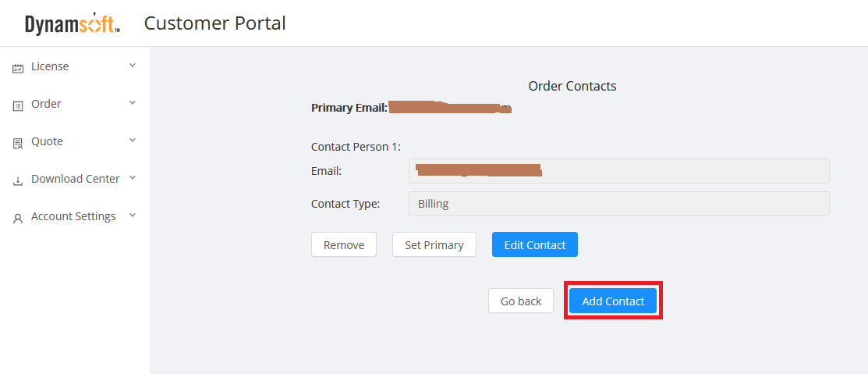This screenshot has width=868, height=374.
Task: Click the Account Settings person icon
Action: pyautogui.click(x=18, y=218)
